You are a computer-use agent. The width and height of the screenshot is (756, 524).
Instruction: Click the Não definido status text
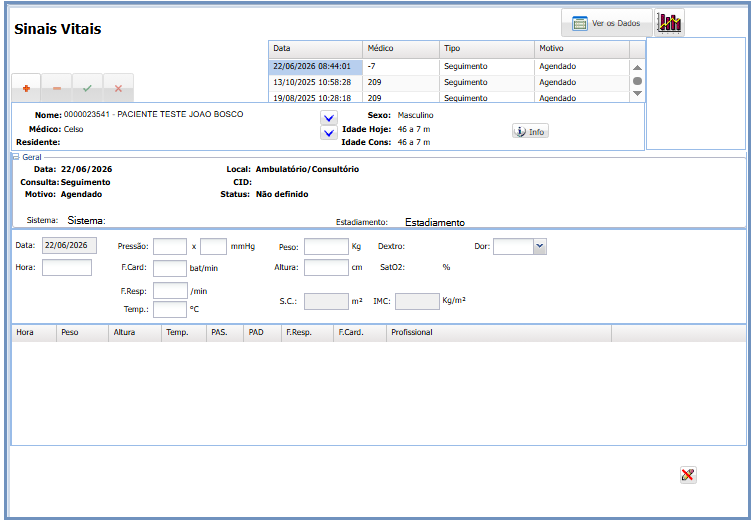pos(282,194)
